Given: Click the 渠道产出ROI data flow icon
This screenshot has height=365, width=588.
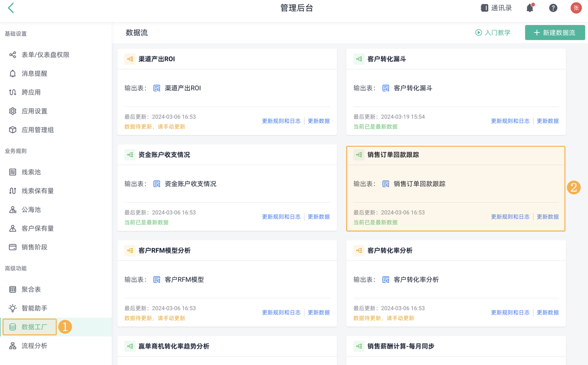Looking at the screenshot, I should coord(130,59).
